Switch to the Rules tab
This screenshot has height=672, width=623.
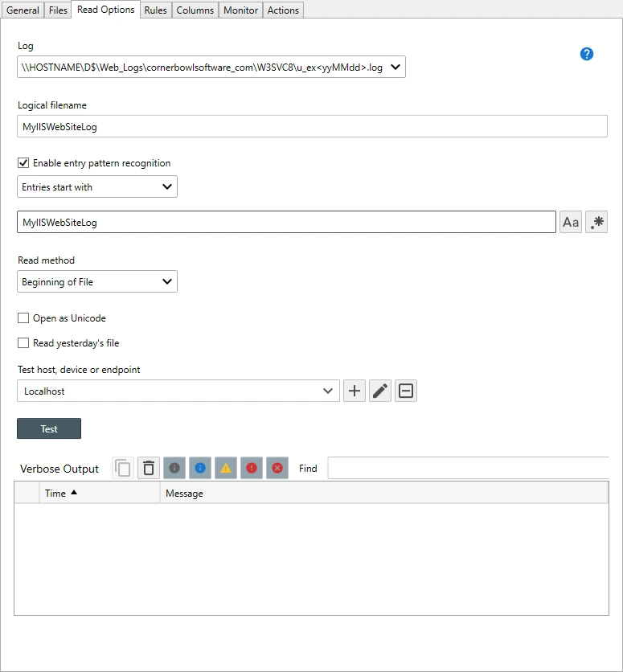tap(155, 10)
